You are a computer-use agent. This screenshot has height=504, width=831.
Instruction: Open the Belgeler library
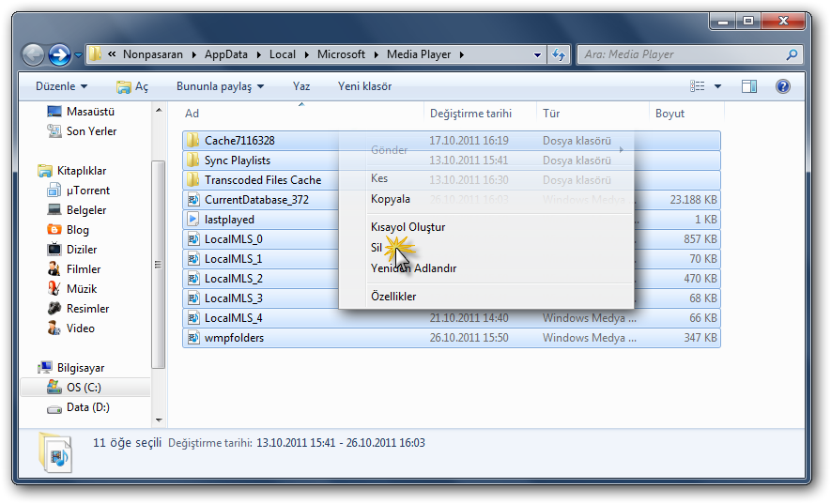(76, 210)
